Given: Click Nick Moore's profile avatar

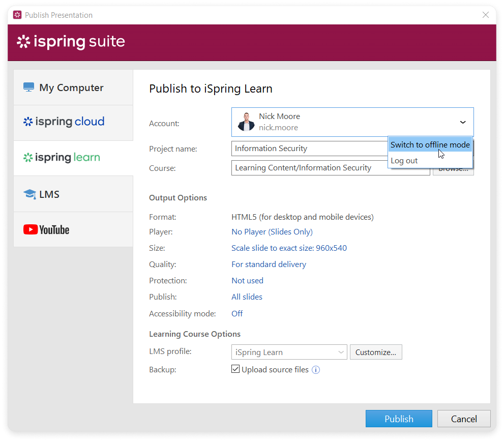Looking at the screenshot, I should [x=246, y=122].
